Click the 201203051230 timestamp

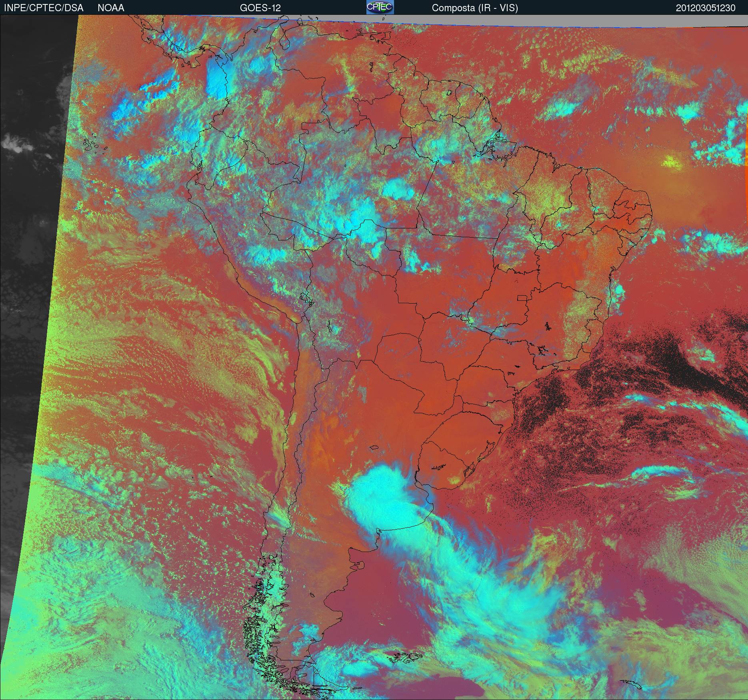coord(706,8)
